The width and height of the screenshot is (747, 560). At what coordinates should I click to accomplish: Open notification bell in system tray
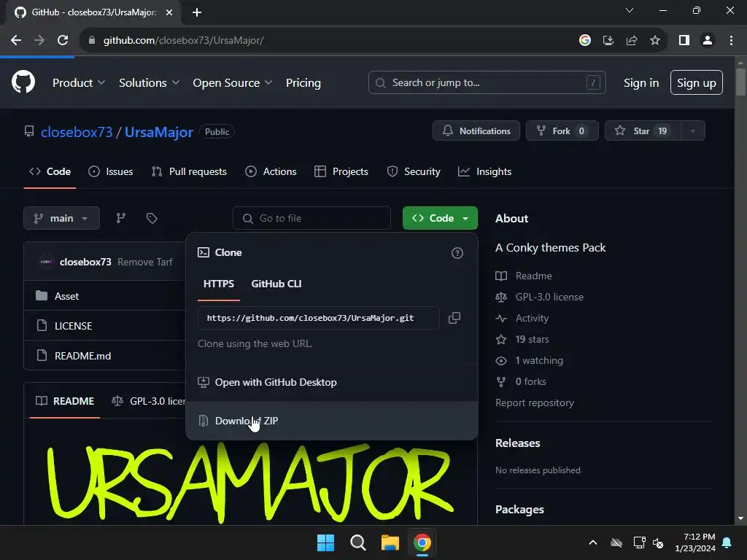coord(727,542)
